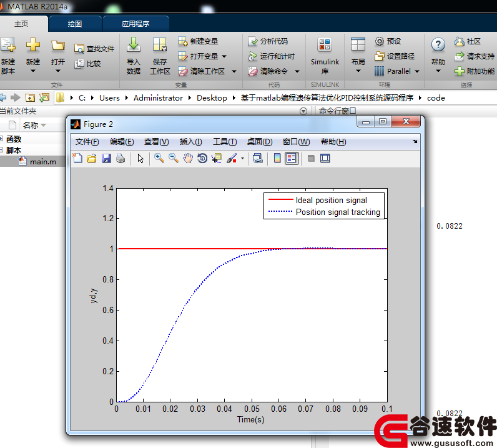Viewport: 497px width, 448px height.
Task: Click New Figure icon in Figure 2 toolbar
Action: point(77,158)
